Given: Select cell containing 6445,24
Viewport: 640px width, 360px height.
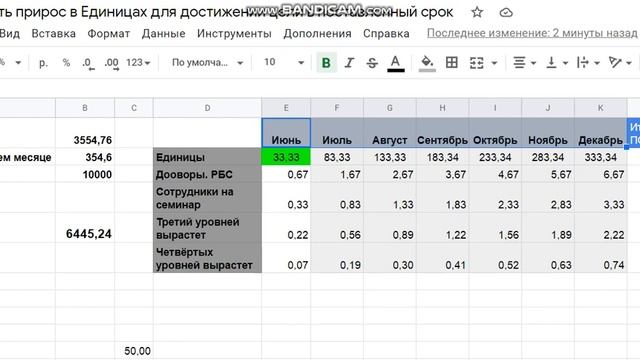Looking at the screenshot, I should tap(85, 228).
